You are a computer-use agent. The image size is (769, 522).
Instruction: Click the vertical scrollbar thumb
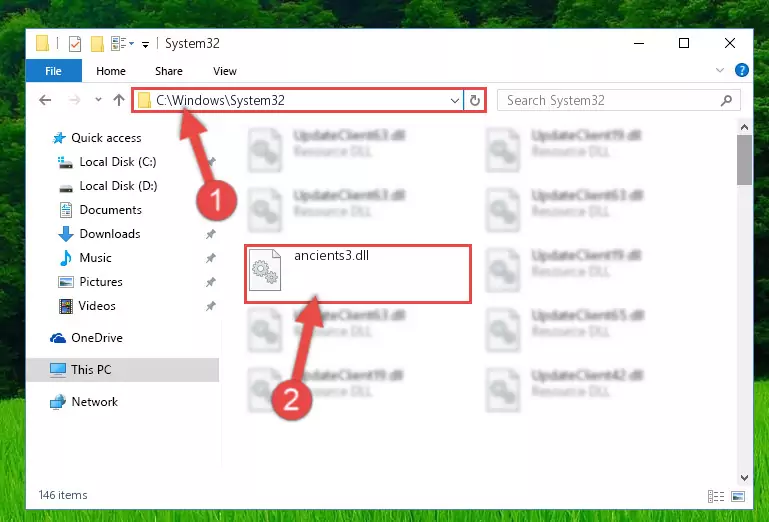click(744, 160)
